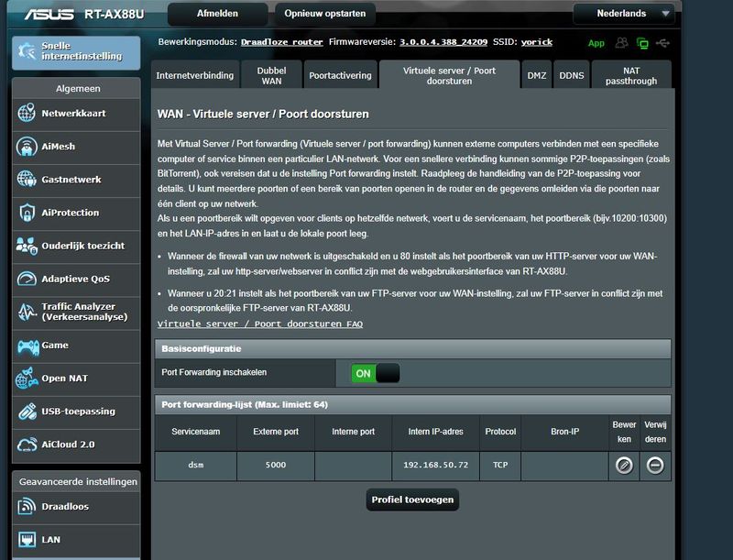This screenshot has width=733, height=560.
Task: Click the network clients status icon
Action: tap(642, 43)
